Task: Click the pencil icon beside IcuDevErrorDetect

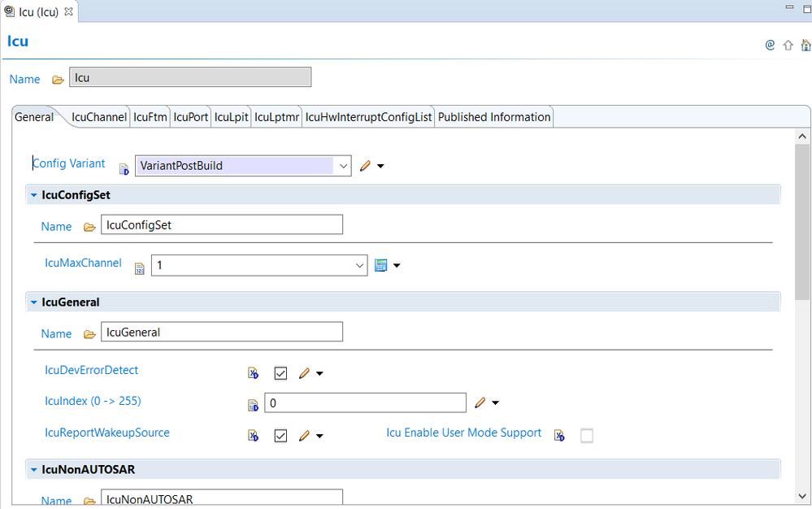Action: [x=304, y=373]
